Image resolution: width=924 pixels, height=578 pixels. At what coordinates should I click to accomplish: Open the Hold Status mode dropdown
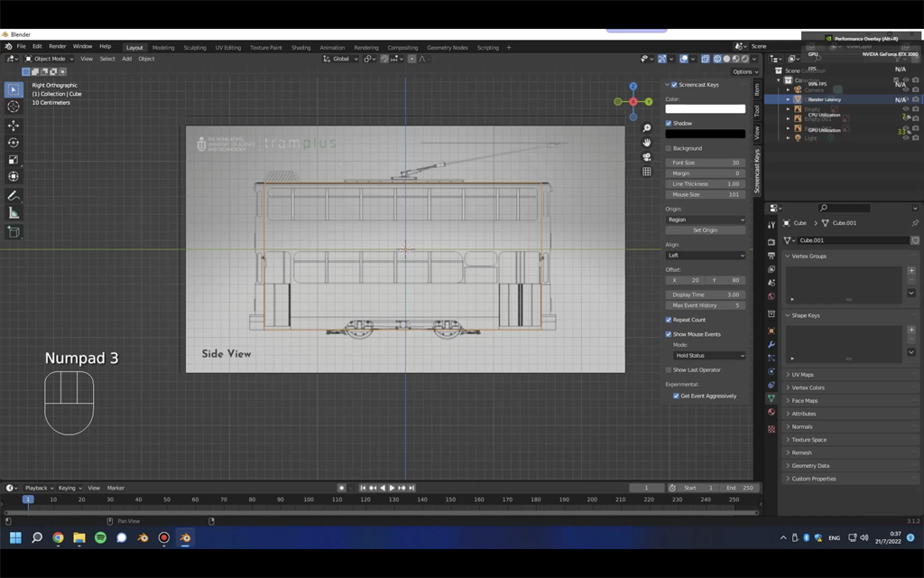click(x=709, y=356)
